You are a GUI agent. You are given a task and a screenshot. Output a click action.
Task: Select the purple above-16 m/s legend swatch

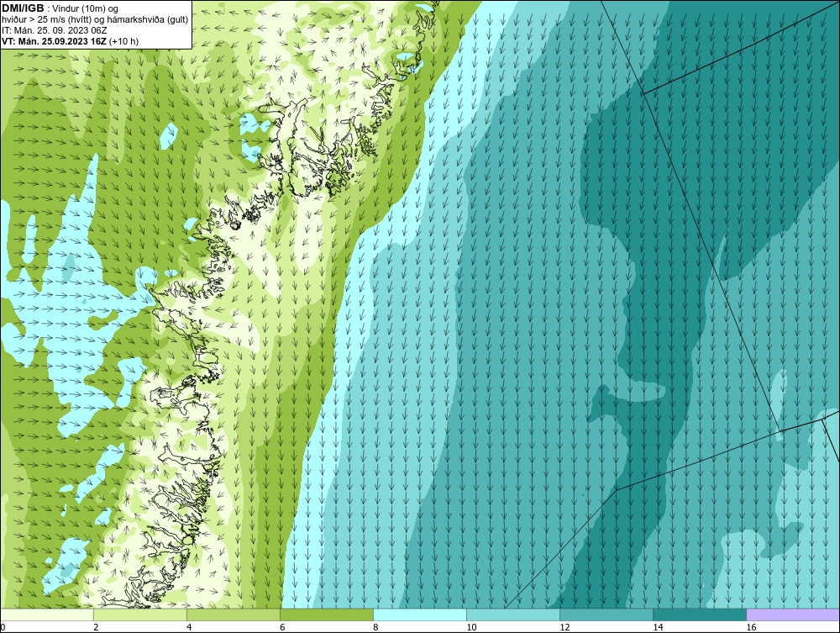tap(793, 615)
